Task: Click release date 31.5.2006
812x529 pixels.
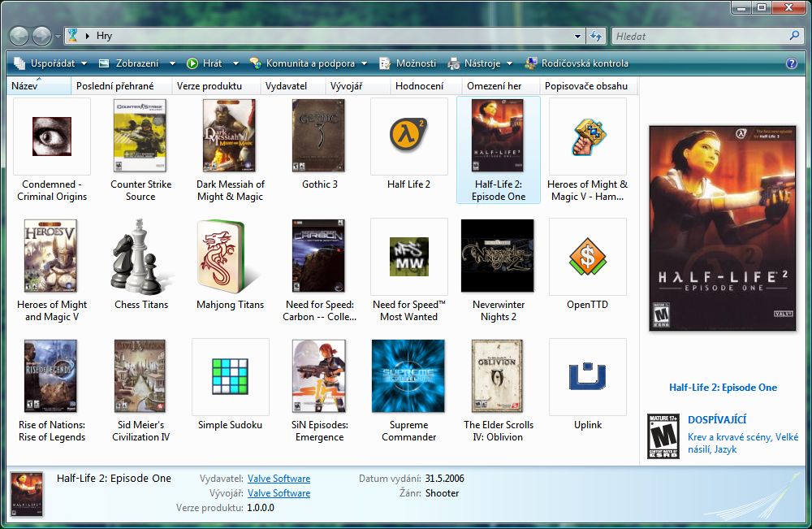Action: click(x=444, y=479)
